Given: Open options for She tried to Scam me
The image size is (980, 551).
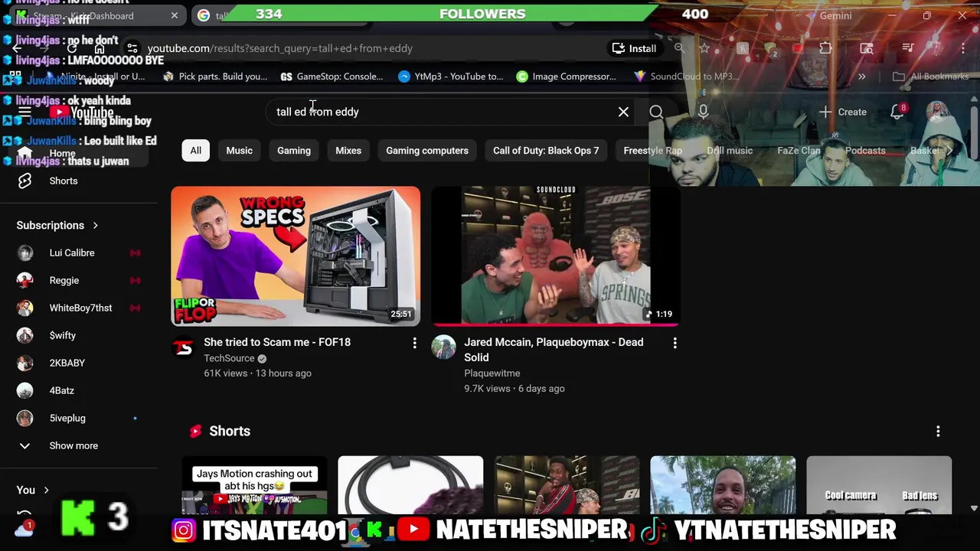Looking at the screenshot, I should tap(415, 344).
